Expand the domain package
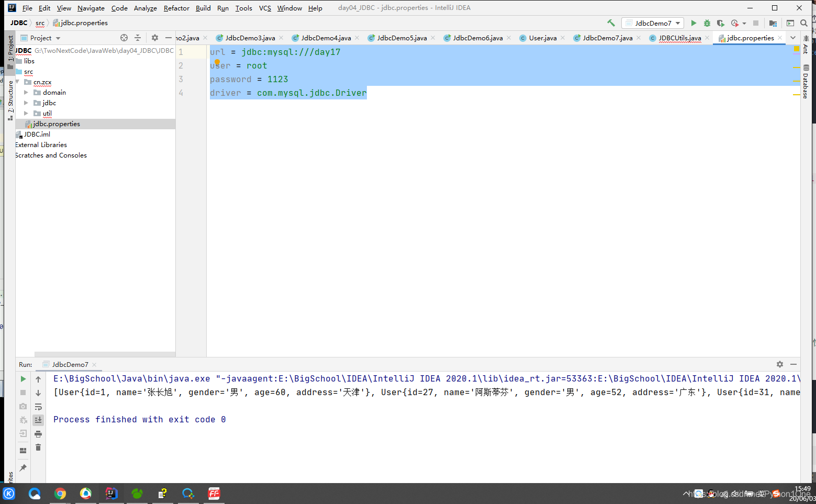The width and height of the screenshot is (816, 504). [26, 93]
